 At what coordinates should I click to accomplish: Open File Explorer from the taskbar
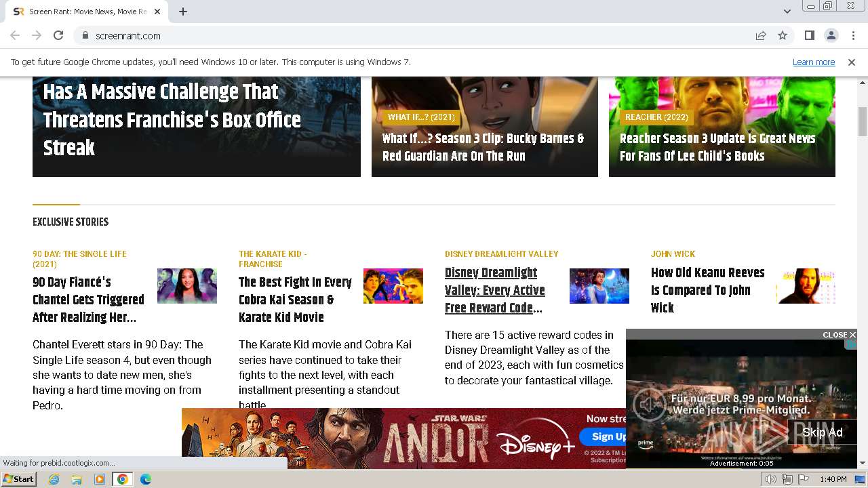[77, 479]
